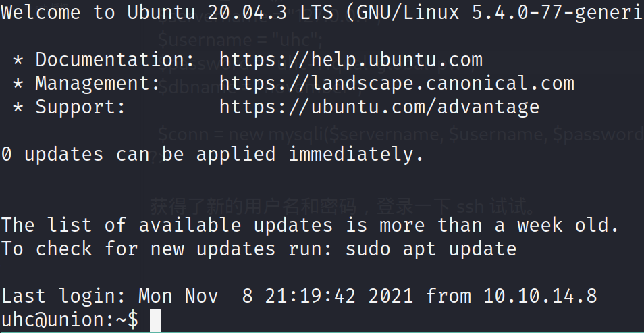
Task: Click the asterisk bullet before Documentation
Action: 18,60
